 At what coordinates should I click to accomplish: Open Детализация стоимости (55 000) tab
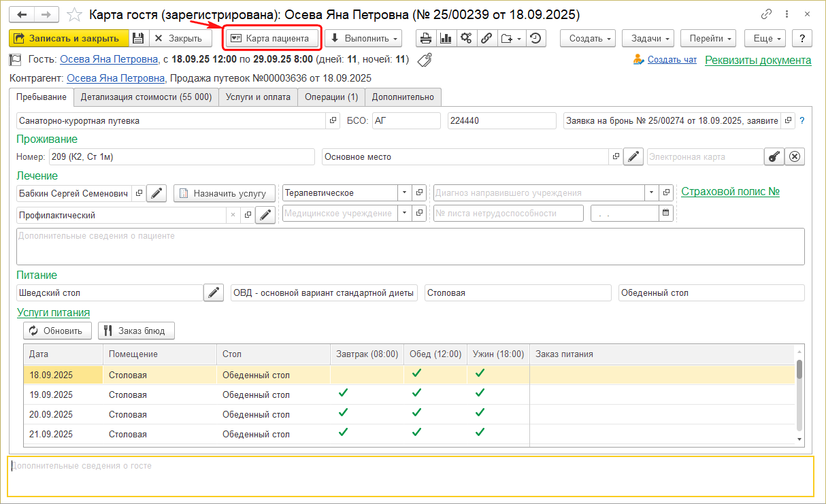pyautogui.click(x=146, y=97)
